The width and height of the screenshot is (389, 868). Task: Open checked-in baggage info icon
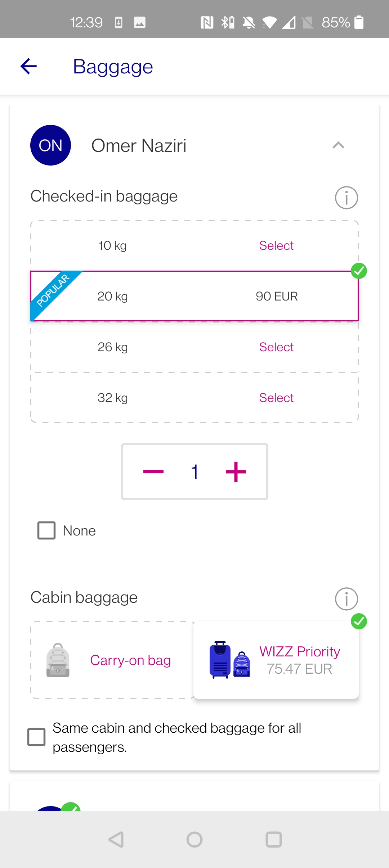[x=346, y=198]
